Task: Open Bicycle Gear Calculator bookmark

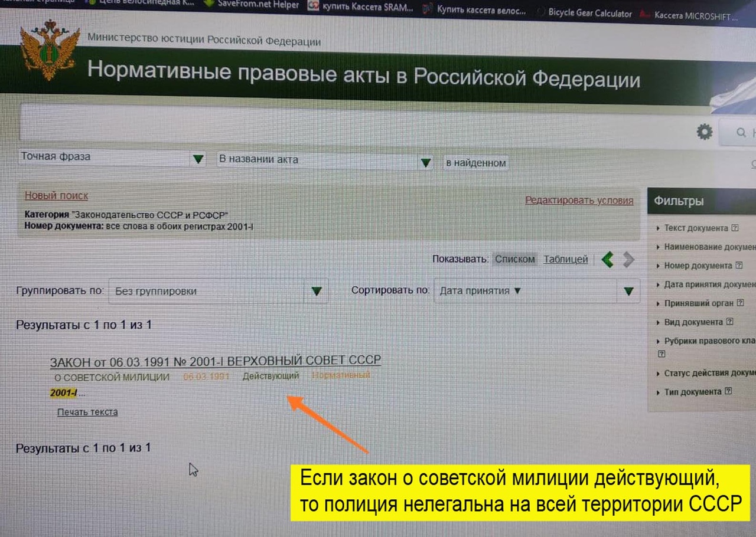Action: coord(584,13)
